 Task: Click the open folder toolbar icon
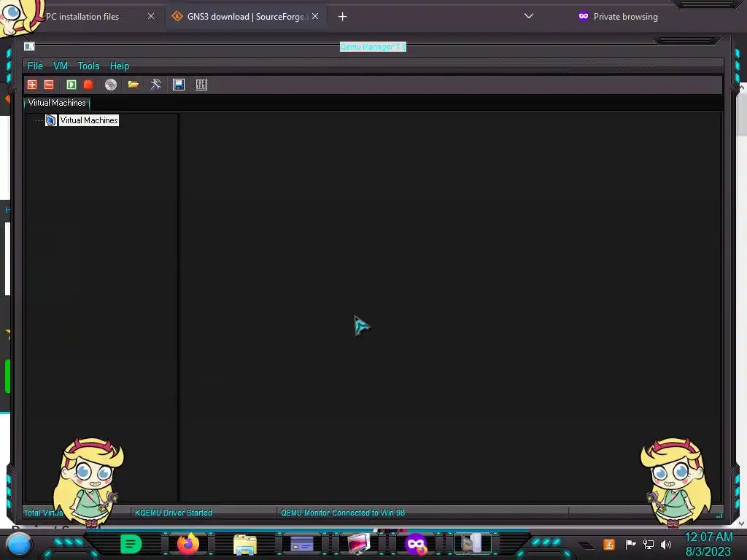(x=133, y=85)
